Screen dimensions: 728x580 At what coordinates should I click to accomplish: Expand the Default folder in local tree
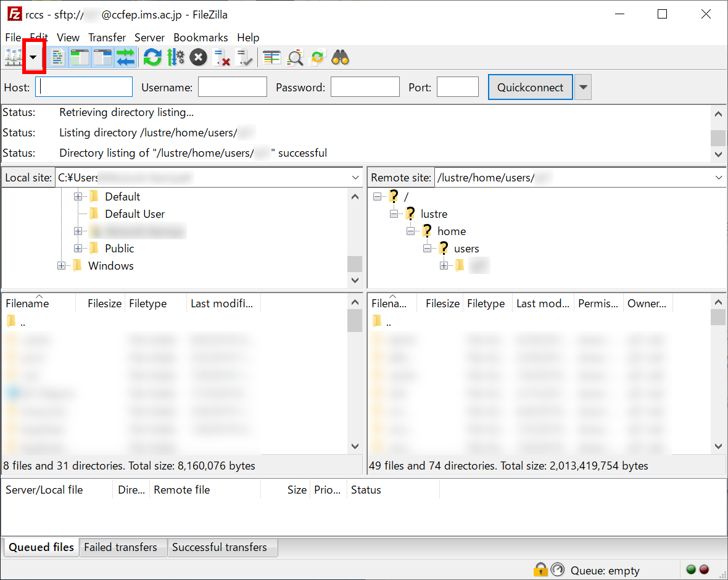pos(78,196)
